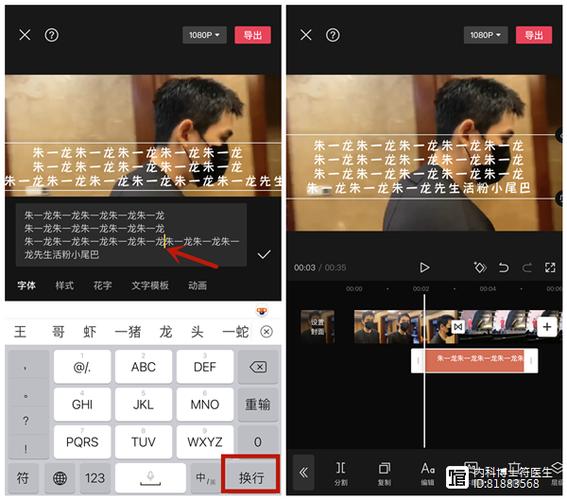Expand preview to fullscreen
This screenshot has height=500, width=567.
550,268
